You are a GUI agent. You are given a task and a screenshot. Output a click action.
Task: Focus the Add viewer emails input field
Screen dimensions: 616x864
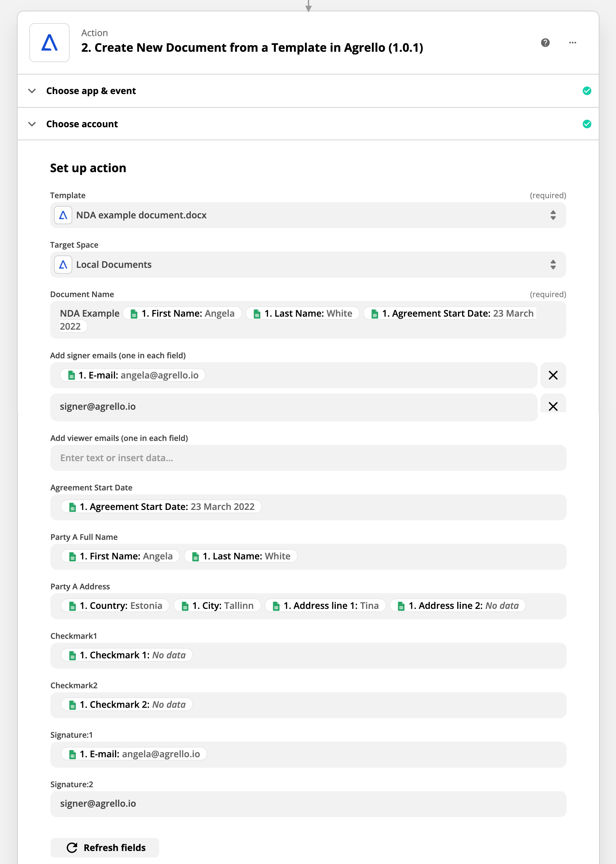point(308,458)
